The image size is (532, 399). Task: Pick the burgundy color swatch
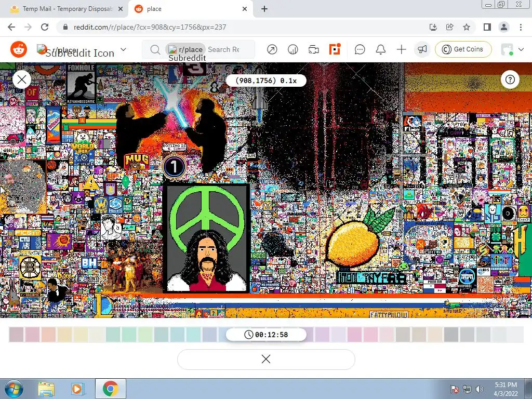coord(16,335)
